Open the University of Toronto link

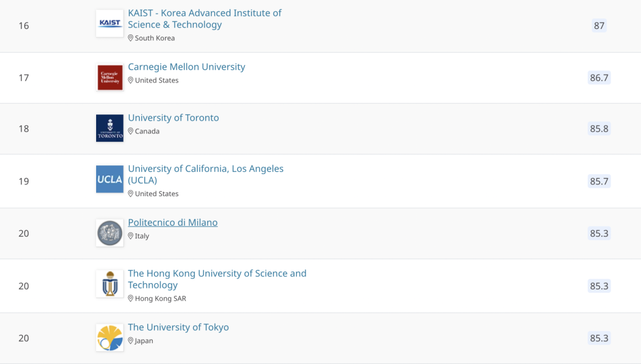click(x=173, y=118)
